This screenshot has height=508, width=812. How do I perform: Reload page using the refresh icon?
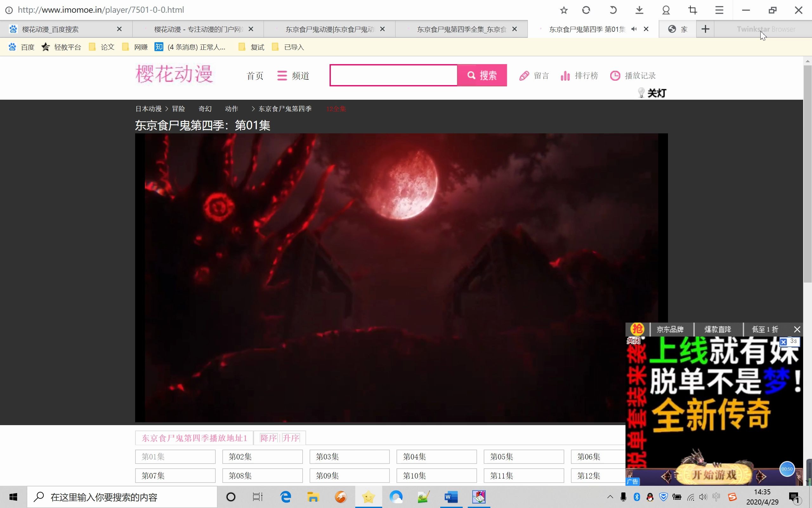point(586,10)
